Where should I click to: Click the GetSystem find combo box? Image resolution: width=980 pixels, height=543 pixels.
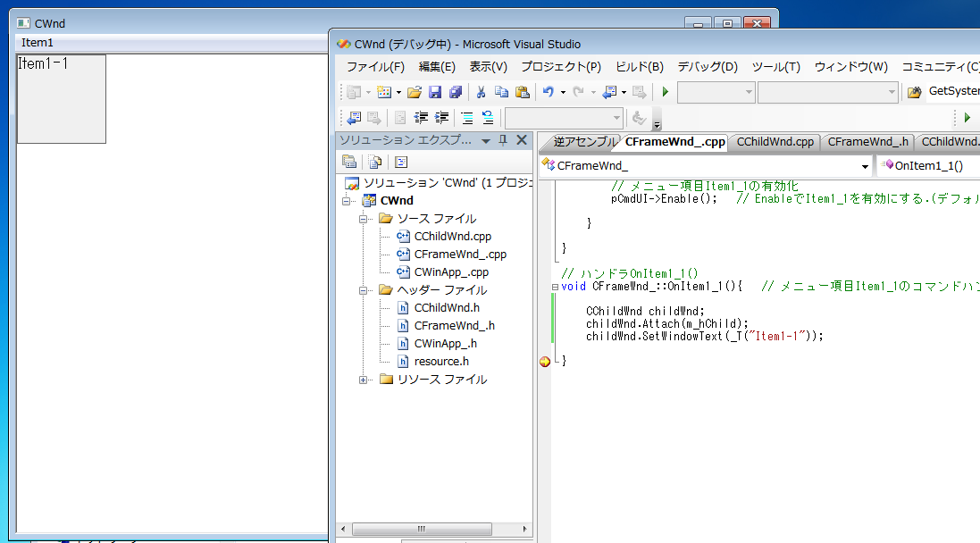click(952, 91)
